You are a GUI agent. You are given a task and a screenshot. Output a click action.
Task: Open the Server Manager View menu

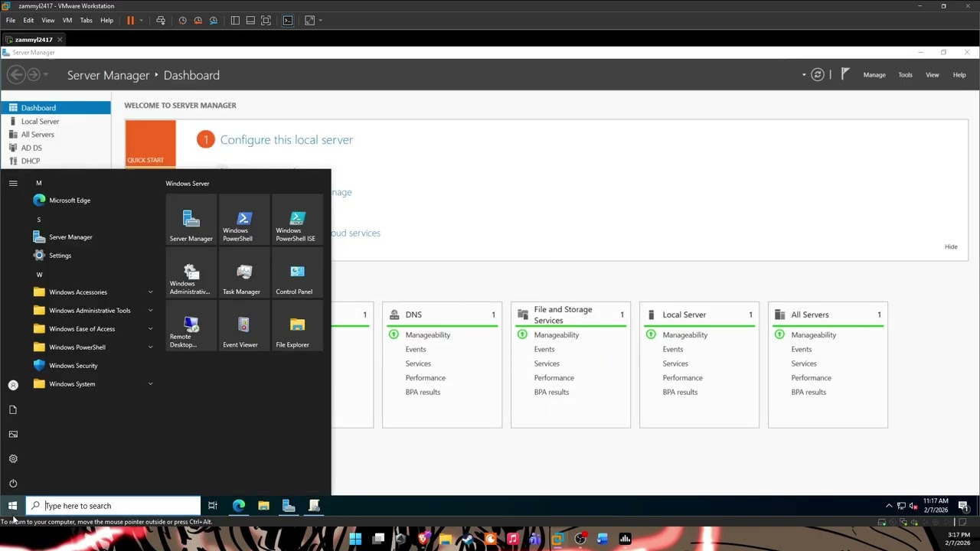click(x=933, y=75)
